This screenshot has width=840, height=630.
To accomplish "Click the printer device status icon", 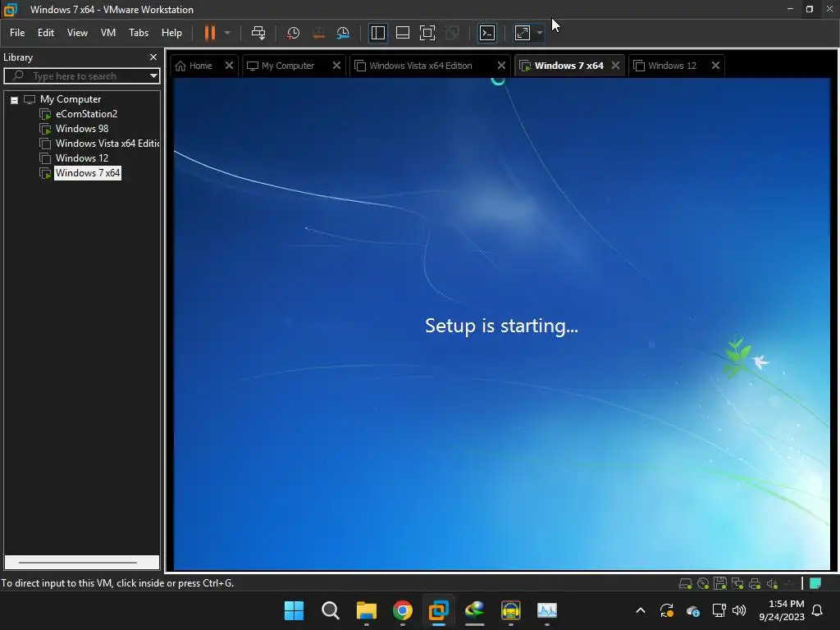I will click(755, 583).
